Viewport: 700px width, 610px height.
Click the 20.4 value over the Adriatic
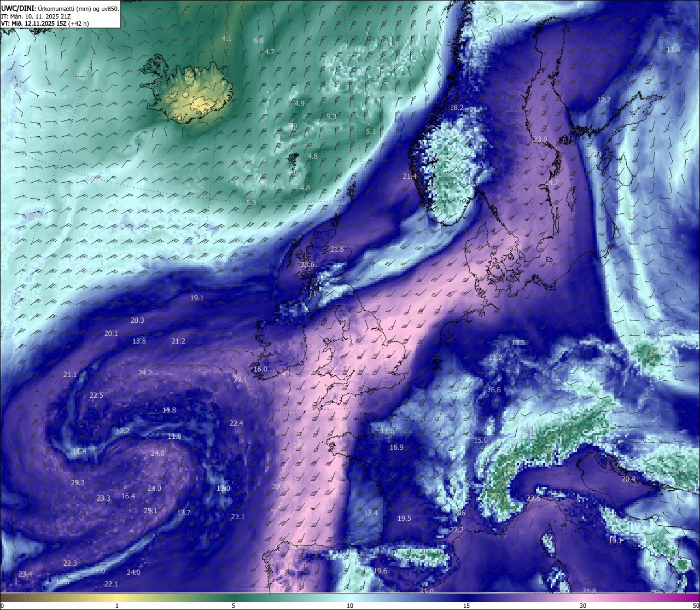coord(629,479)
